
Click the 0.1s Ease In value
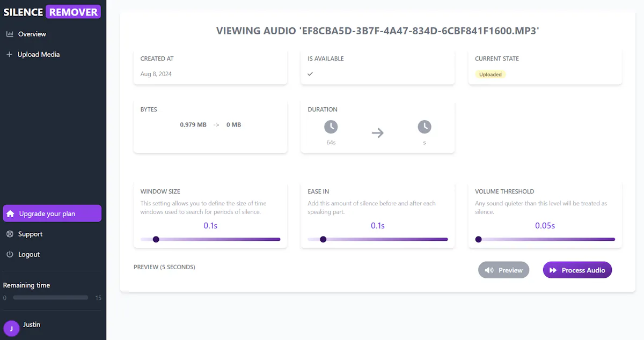click(378, 226)
